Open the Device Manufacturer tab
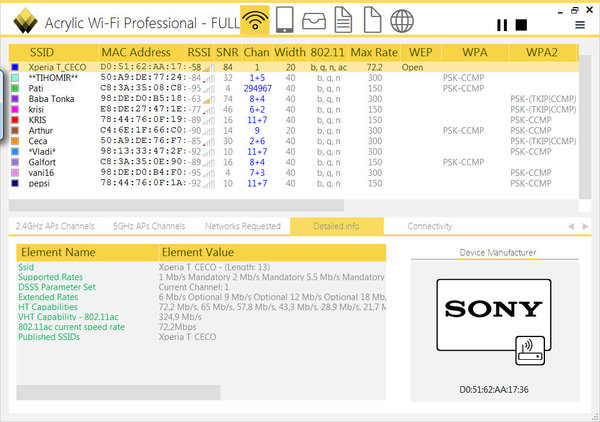Image resolution: width=600 pixels, height=422 pixels. tap(497, 253)
